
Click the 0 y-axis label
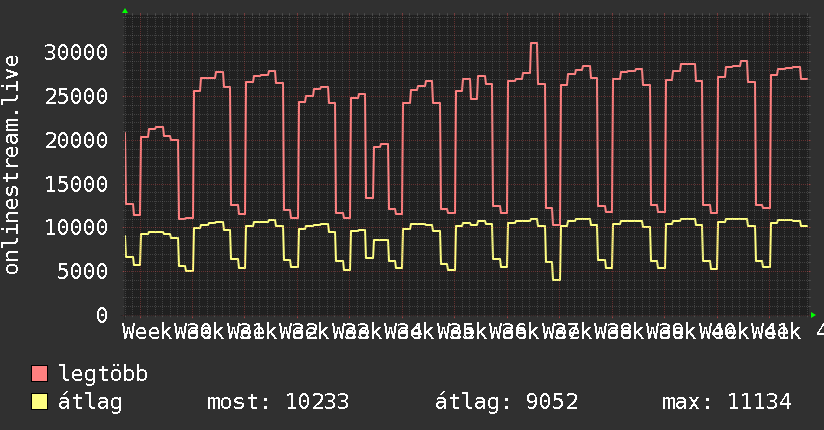click(x=102, y=315)
